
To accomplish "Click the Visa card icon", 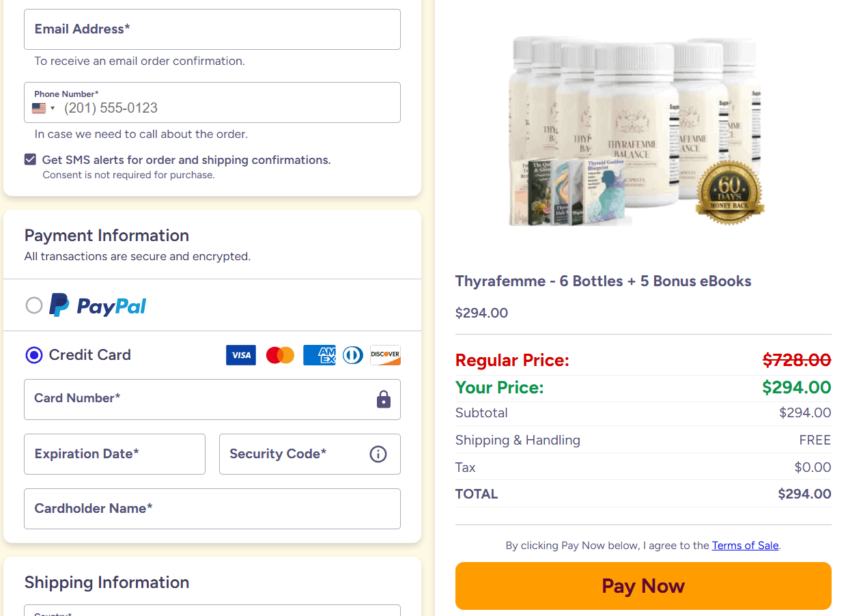I will coord(241,355).
